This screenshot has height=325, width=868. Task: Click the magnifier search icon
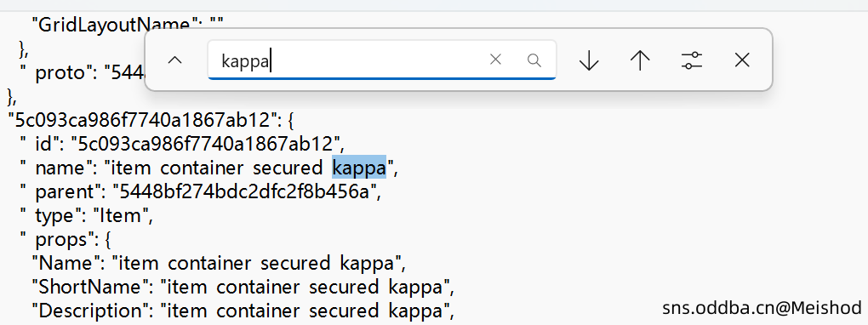coord(534,60)
